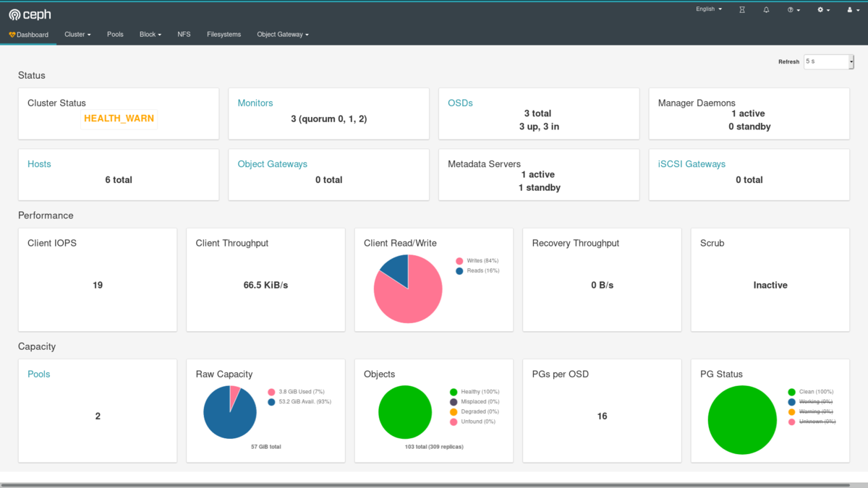Open the NFS navigation item
868x488 pixels.
click(184, 35)
